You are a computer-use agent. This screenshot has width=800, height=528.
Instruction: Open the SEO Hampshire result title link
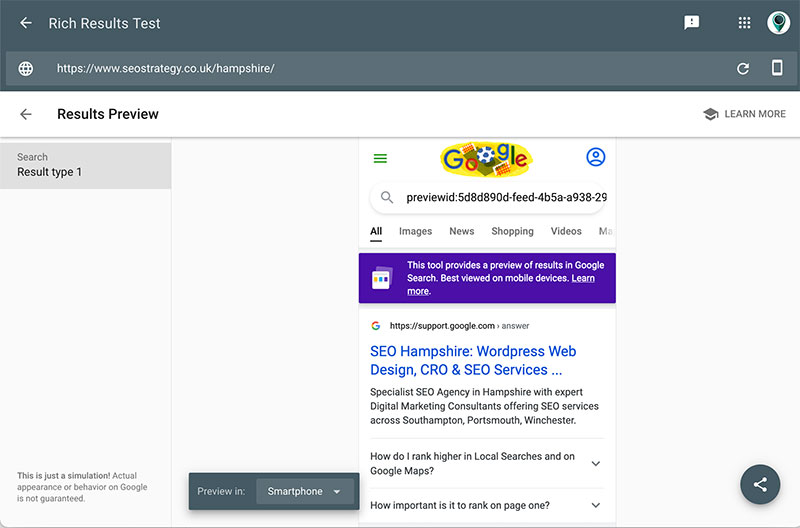pyautogui.click(x=473, y=360)
